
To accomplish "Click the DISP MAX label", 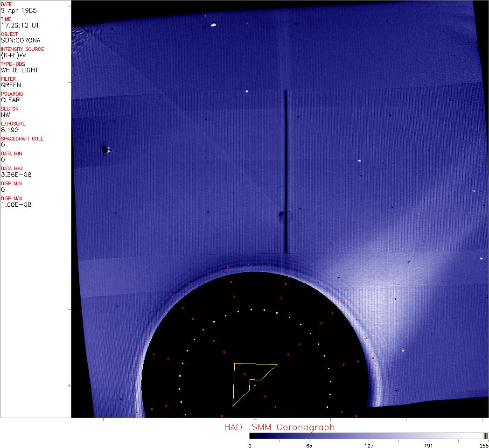I will [12, 199].
